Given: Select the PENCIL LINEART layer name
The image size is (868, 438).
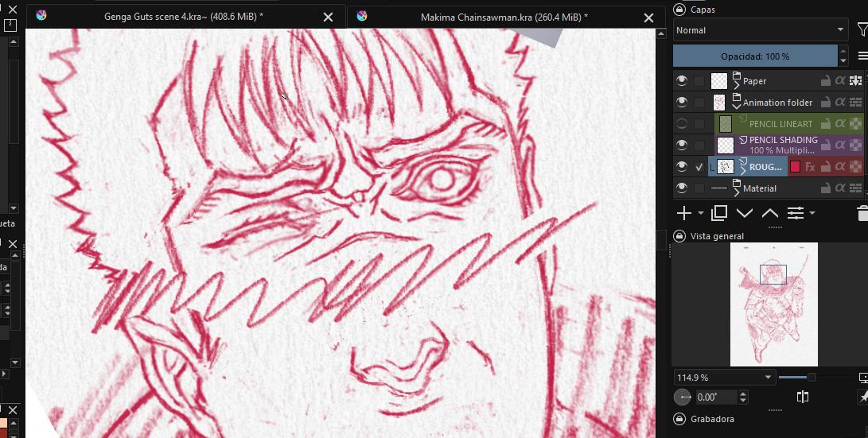Looking at the screenshot, I should pyautogui.click(x=780, y=124).
